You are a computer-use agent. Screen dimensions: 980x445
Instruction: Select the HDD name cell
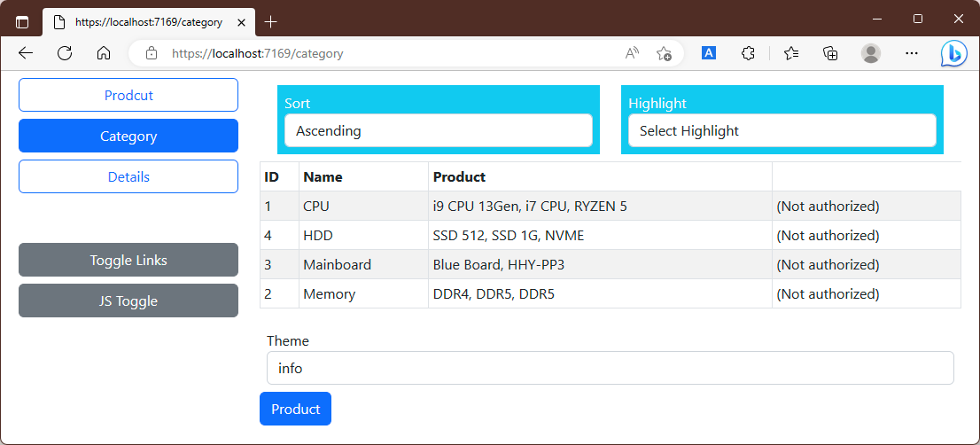pyautogui.click(x=364, y=236)
